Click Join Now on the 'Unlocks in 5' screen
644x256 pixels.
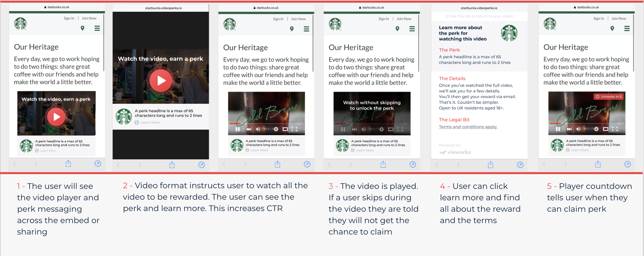(619, 19)
